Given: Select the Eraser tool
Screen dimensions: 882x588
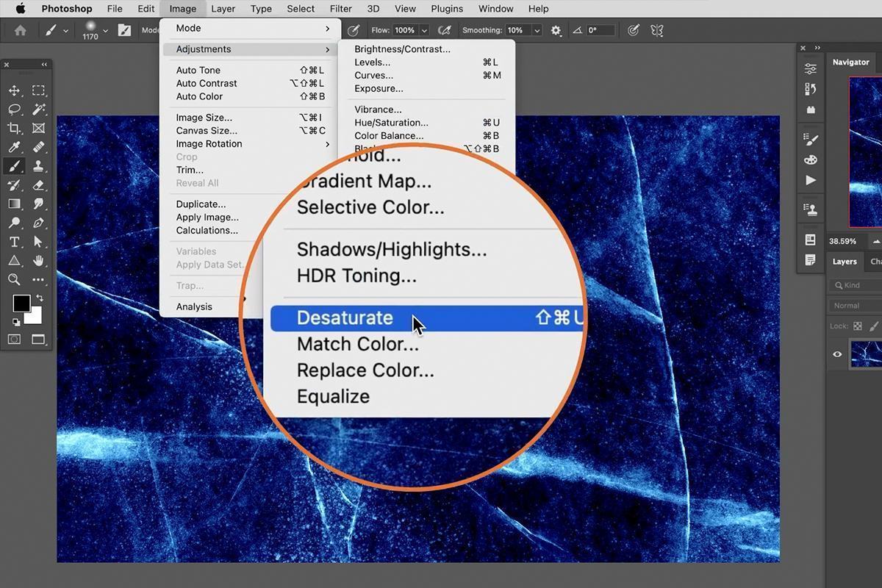Looking at the screenshot, I should [x=39, y=185].
